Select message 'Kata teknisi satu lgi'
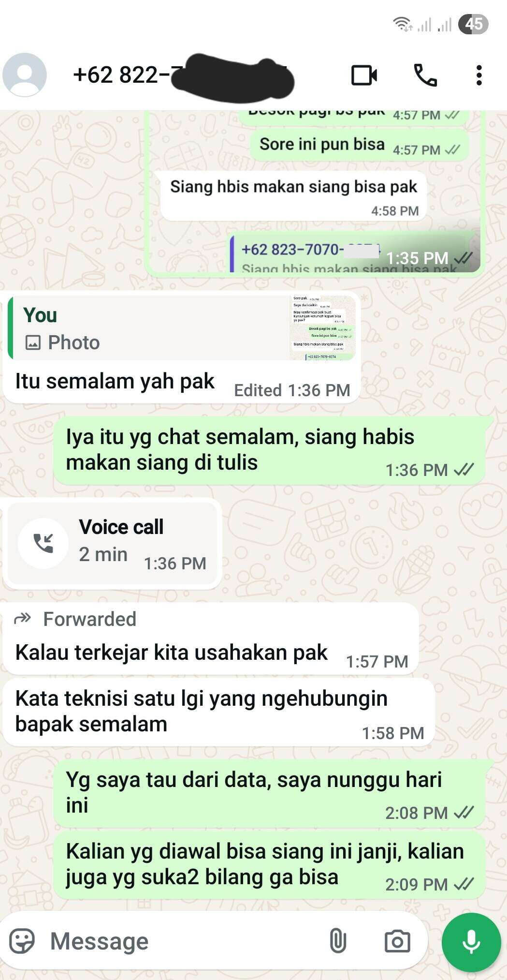507x980 pixels. coord(218,712)
